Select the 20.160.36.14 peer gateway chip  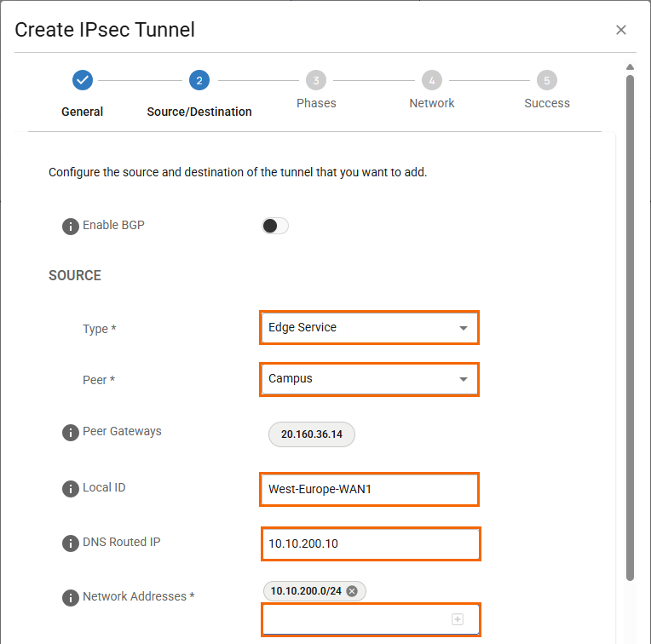[x=312, y=434]
